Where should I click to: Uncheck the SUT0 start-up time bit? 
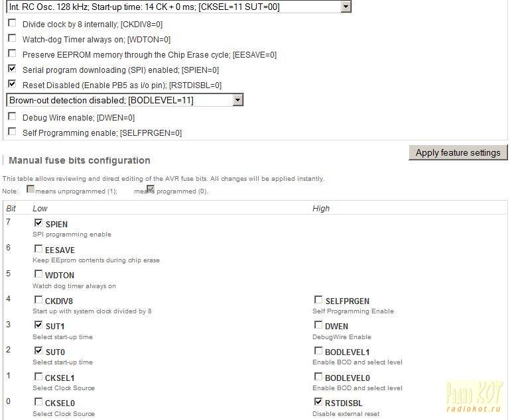[x=38, y=351]
